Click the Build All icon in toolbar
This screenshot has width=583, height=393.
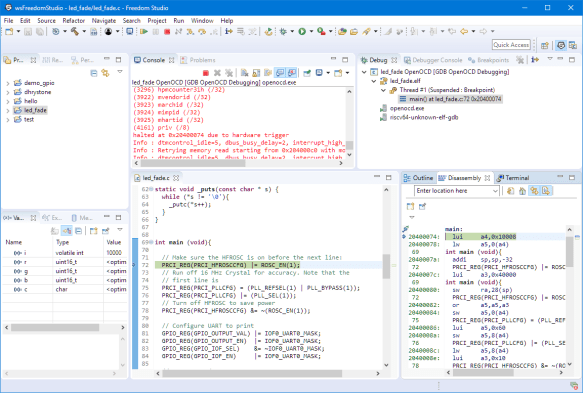tap(94, 32)
